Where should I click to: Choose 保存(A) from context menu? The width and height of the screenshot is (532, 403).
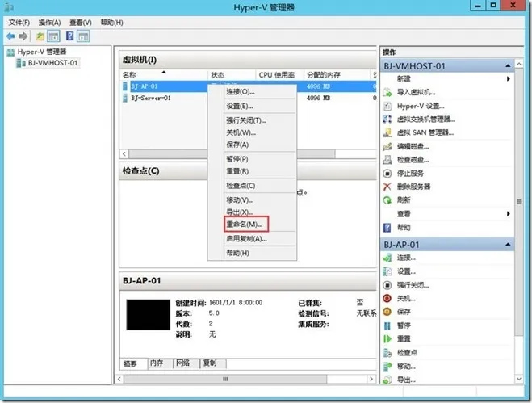[x=251, y=145]
